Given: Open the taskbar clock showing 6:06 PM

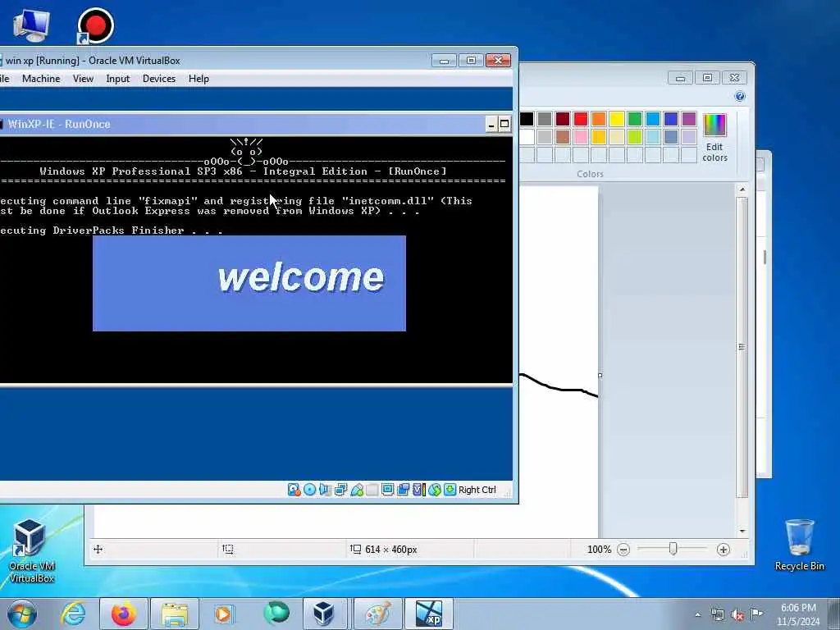Looking at the screenshot, I should [798, 614].
